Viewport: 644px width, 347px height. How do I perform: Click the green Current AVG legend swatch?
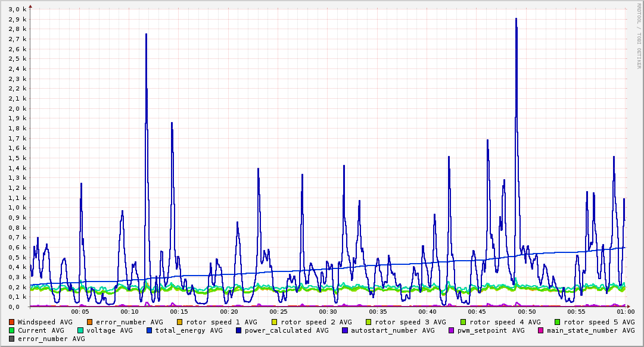[11, 330]
